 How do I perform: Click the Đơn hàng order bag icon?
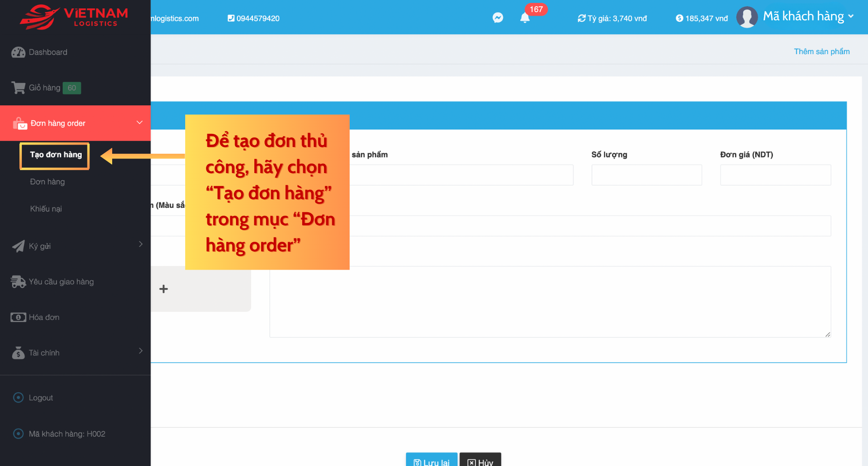20,123
